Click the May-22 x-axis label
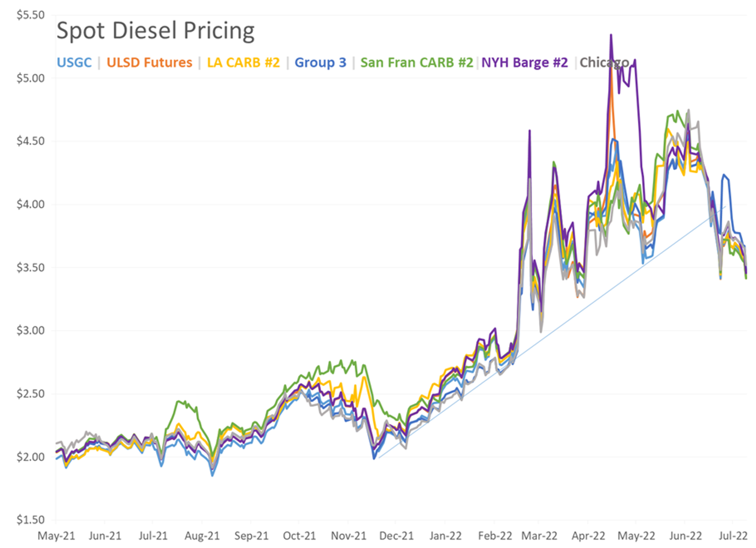The height and width of the screenshot is (548, 756). point(636,536)
